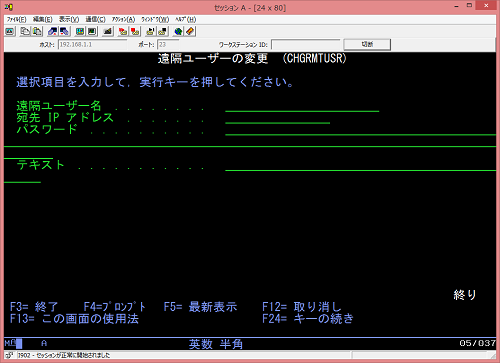Open the 通信(C) menu
This screenshot has height=363, width=500.
tap(95, 19)
